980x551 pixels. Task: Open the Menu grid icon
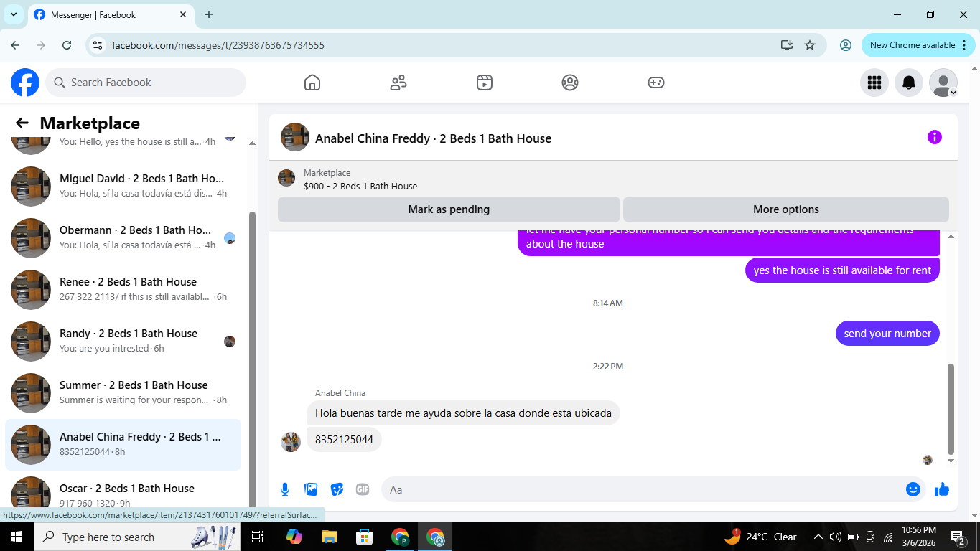pos(874,83)
